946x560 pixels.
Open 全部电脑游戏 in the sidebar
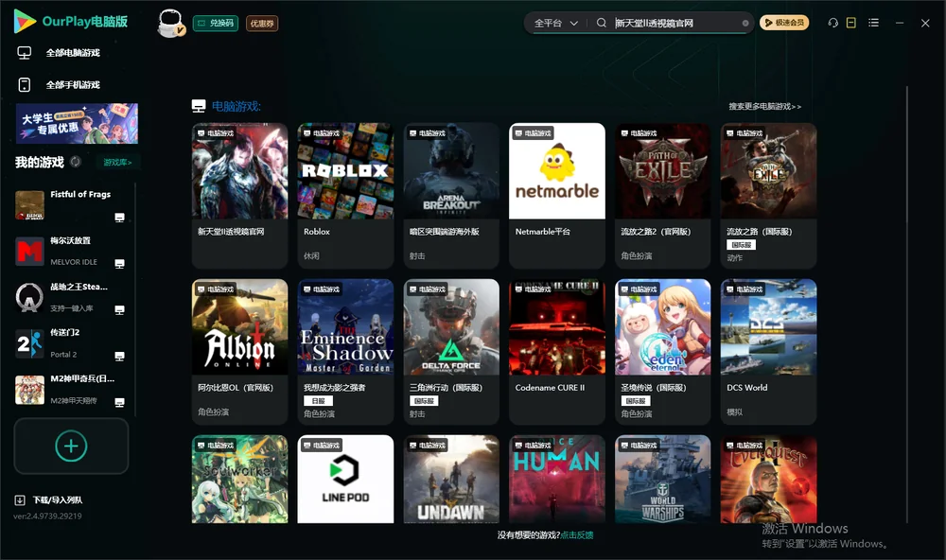[59, 53]
